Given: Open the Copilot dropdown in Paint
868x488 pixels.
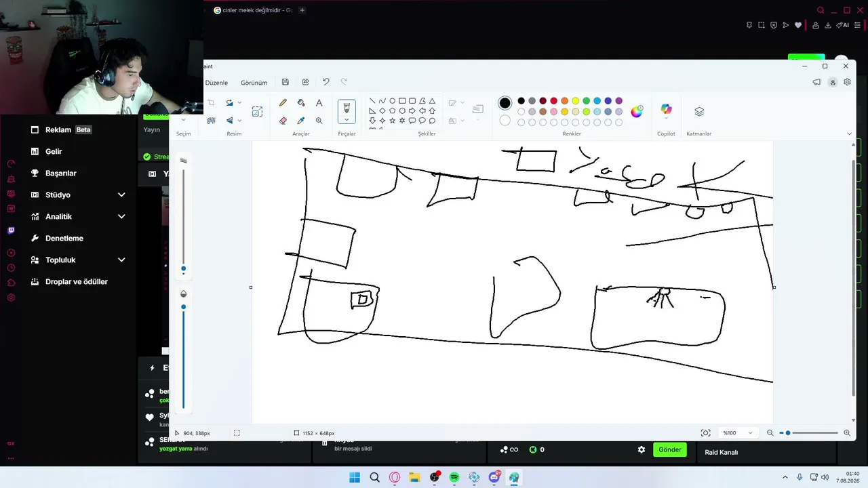Looking at the screenshot, I should (666, 119).
